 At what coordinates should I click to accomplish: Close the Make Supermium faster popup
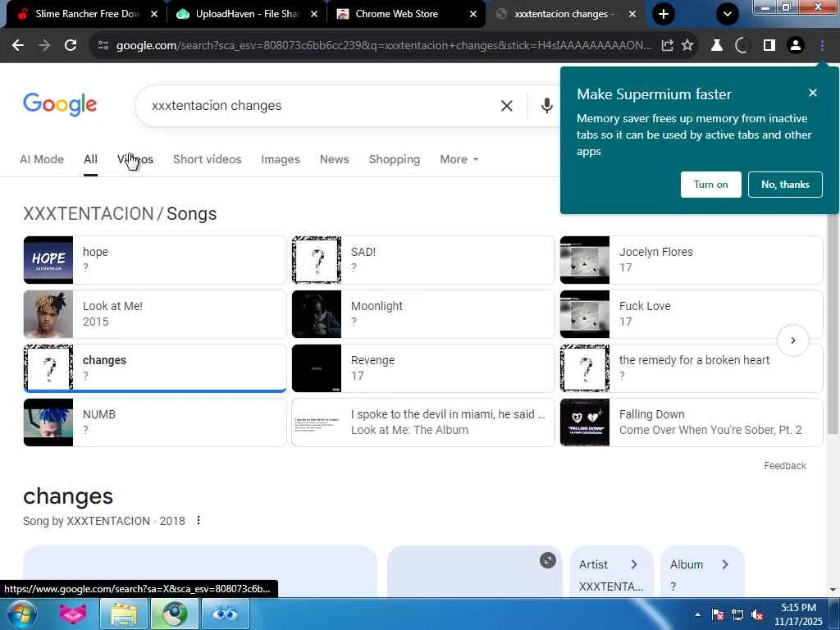click(813, 93)
